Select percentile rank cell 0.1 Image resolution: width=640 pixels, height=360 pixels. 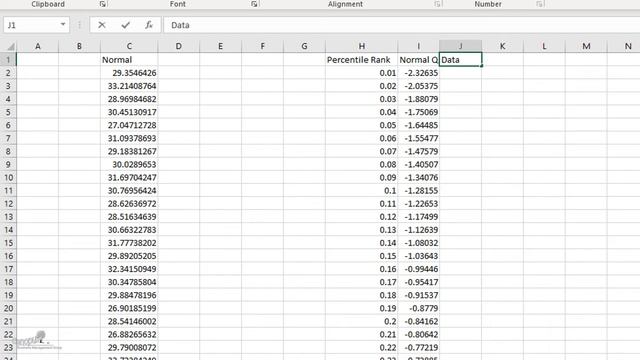[x=362, y=190]
